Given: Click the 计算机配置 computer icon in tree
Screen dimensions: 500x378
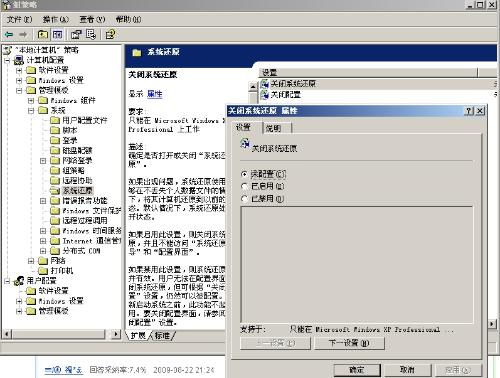Looking at the screenshot, I should (19, 60).
